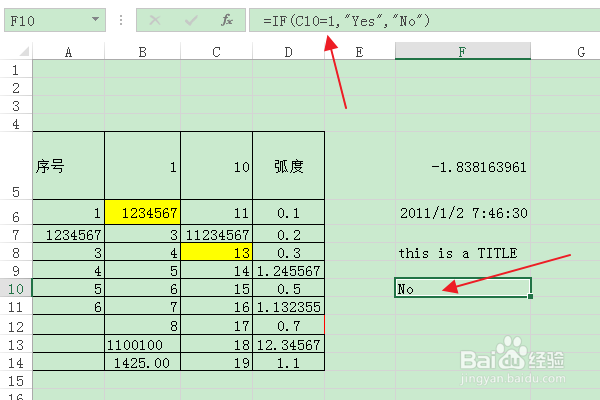Click yellow cell with value 13

217,252
